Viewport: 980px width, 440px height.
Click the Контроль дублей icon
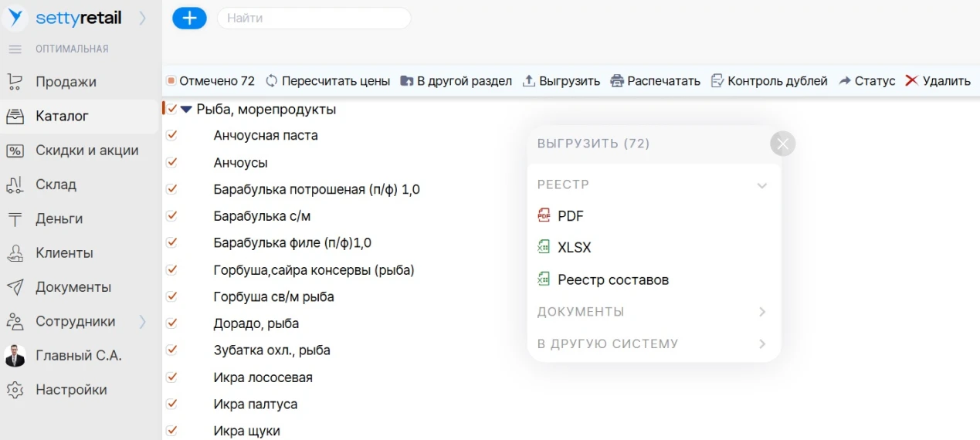click(717, 81)
